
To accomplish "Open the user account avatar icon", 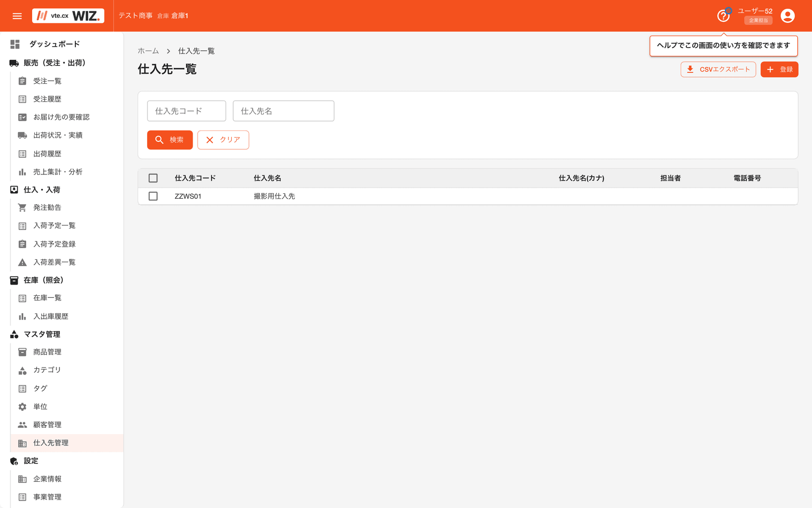I will coord(787,16).
